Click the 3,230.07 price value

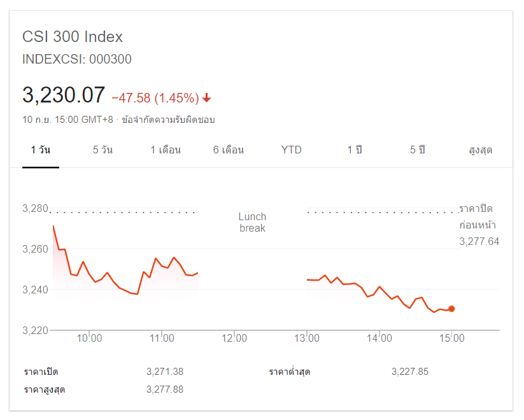[64, 95]
